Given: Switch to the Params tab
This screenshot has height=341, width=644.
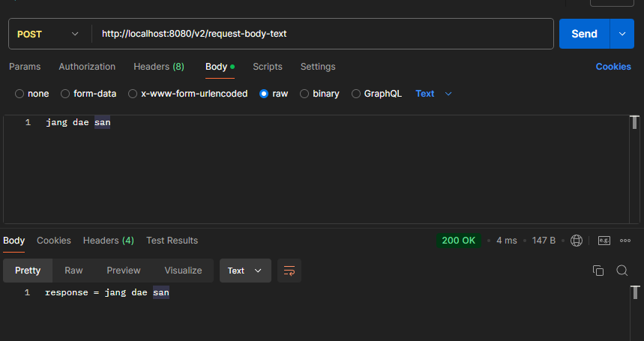Looking at the screenshot, I should point(25,67).
